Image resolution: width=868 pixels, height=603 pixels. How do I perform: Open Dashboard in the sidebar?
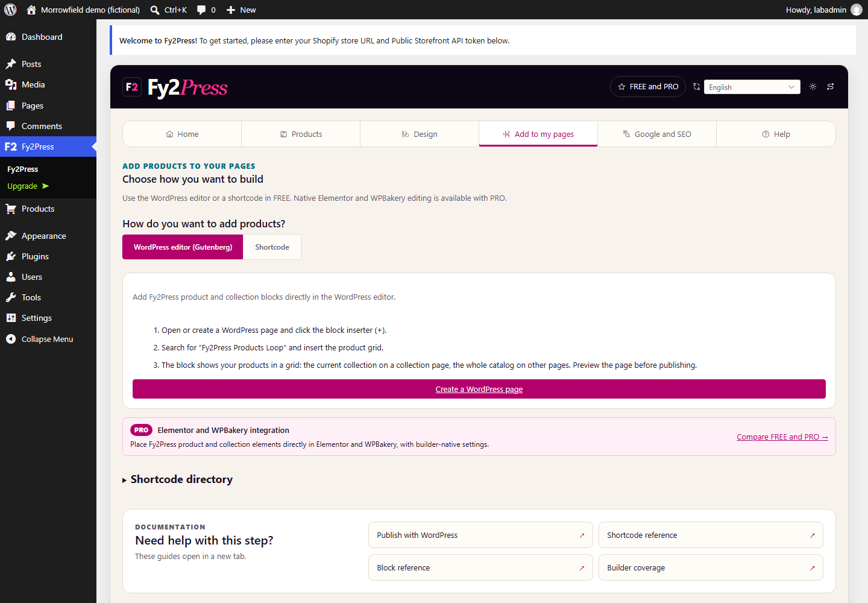[x=48, y=37]
